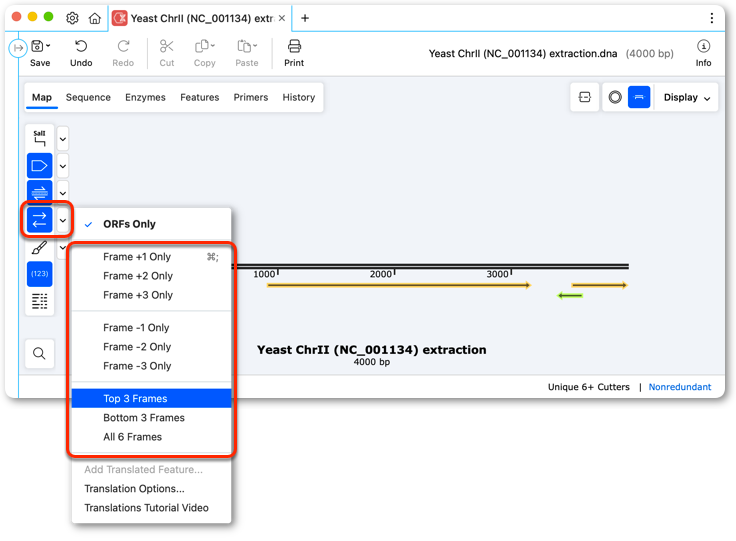
Task: Click the Undo arrow icon
Action: pos(81,46)
